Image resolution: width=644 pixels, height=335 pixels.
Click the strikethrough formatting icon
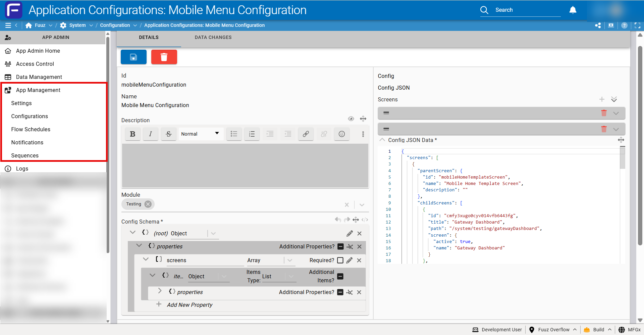168,134
